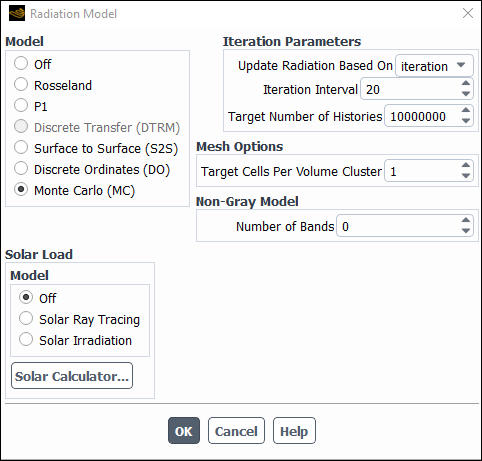
Task: Confirm settings with OK button
Action: [x=184, y=431]
